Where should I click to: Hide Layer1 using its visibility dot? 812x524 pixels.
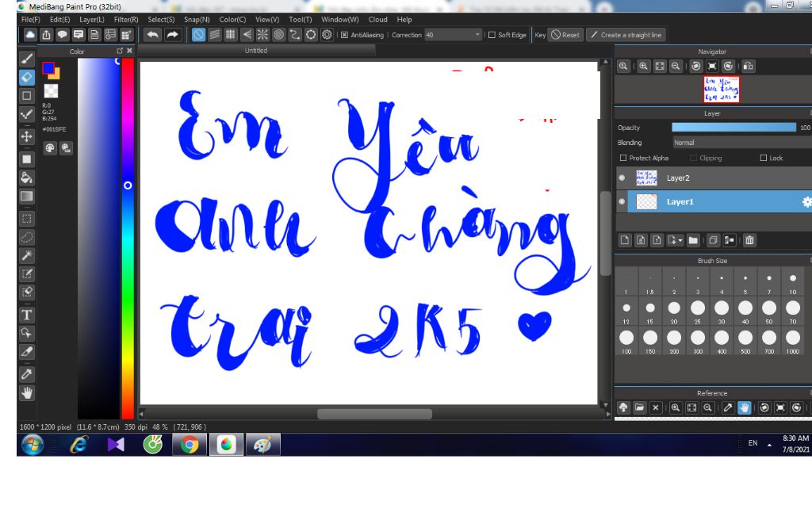click(x=622, y=202)
